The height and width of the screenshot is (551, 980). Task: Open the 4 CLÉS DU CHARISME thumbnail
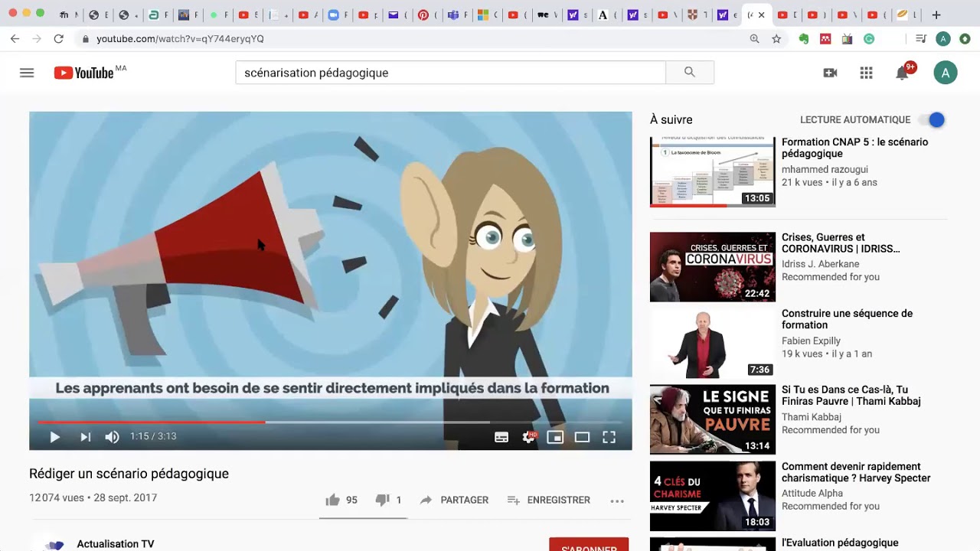(713, 497)
